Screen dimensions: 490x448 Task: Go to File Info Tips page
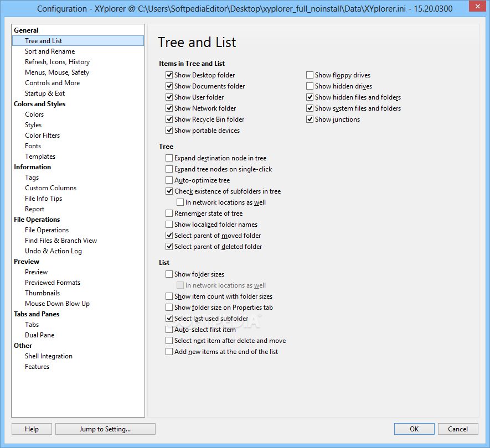click(x=43, y=199)
